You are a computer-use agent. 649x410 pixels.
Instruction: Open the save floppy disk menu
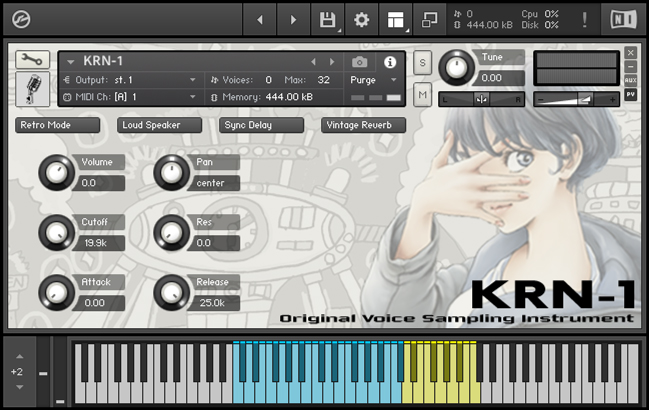click(x=327, y=19)
